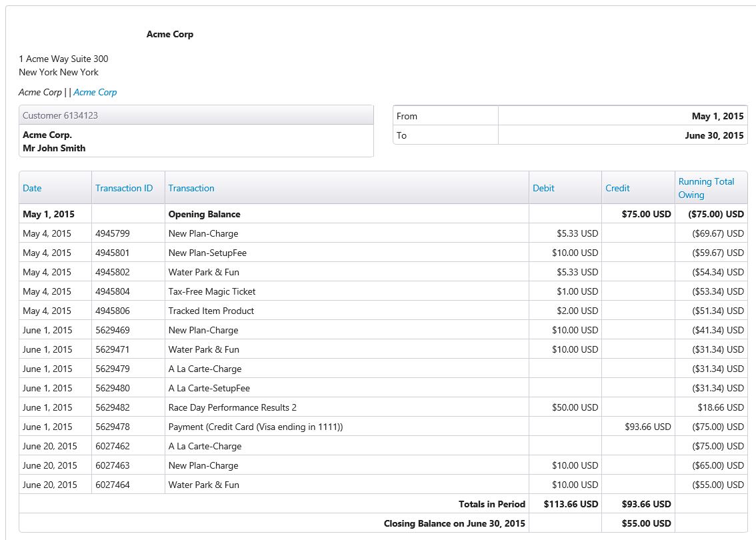
Task: Sort by Transaction ID column header
Action: click(124, 188)
